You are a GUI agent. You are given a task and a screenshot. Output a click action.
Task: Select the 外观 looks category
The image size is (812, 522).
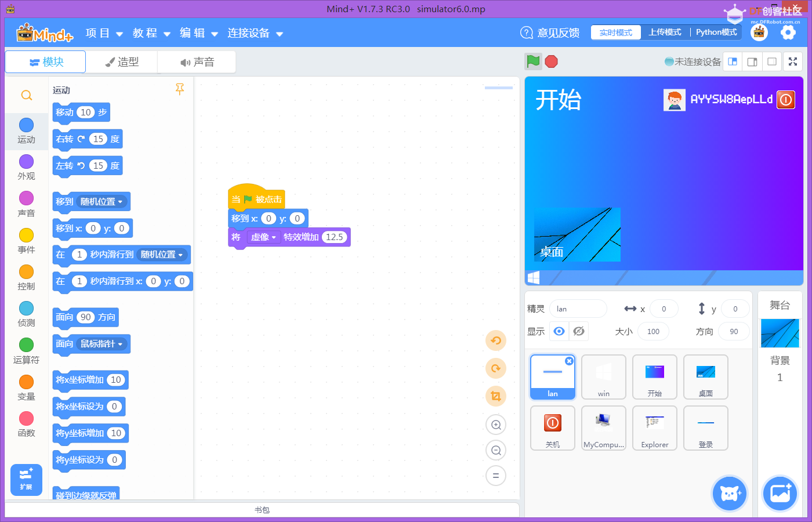tap(26, 168)
